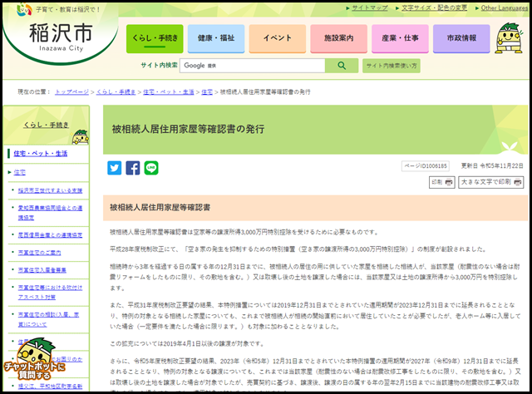
Task: Click the green search magnifier button
Action: pos(342,66)
